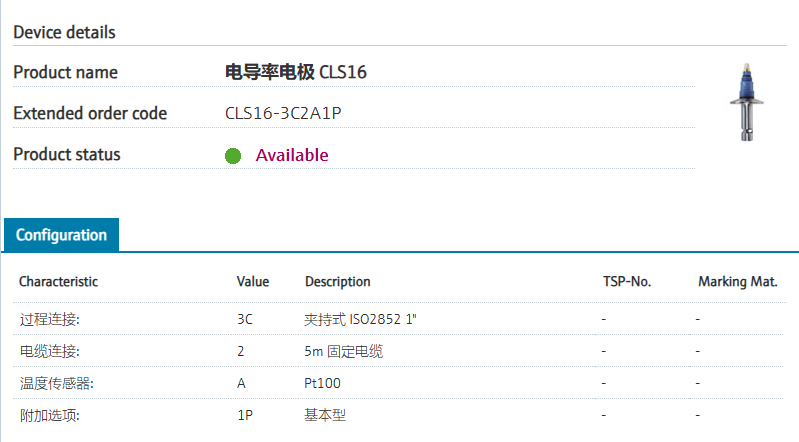Click the Description column header

[337, 282]
